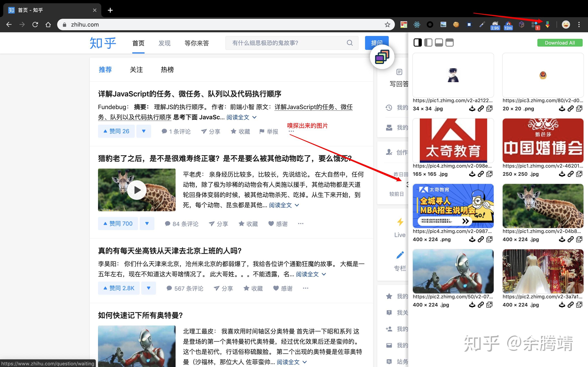Open the pic2.zhimg.com/v2-3a7a1 wedding dress image in a new tab
This screenshot has height=367, width=588.
pos(579,305)
